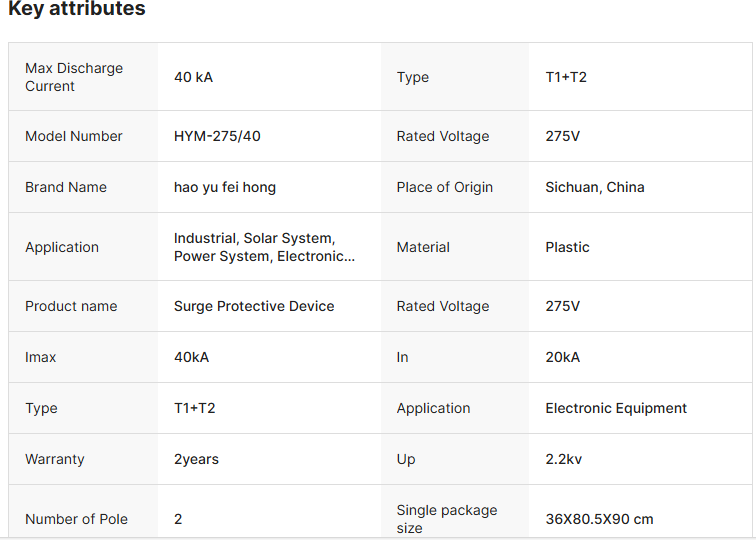Select brand value hao yu fei hong

tap(225, 187)
